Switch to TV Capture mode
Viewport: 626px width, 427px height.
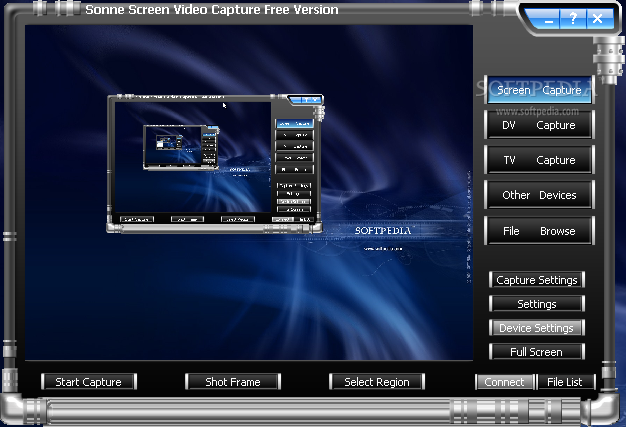(x=539, y=160)
